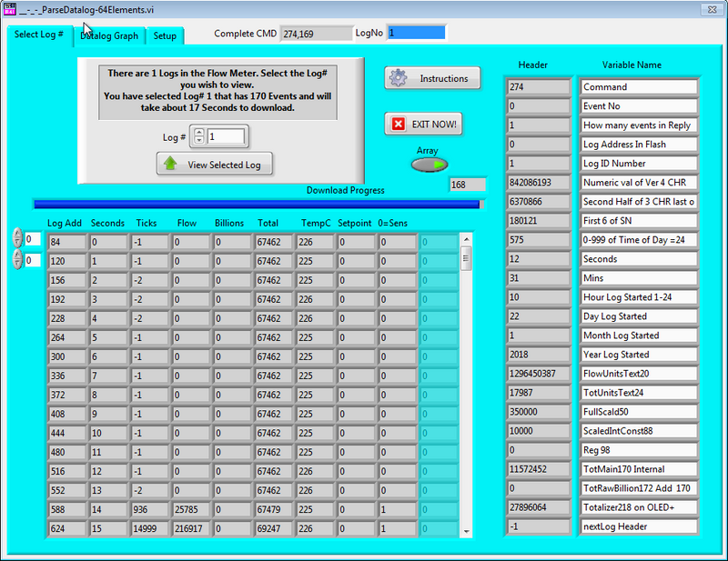The image size is (728, 561).
Task: Click the Complete CMD field showing 274,169
Action: (316, 34)
